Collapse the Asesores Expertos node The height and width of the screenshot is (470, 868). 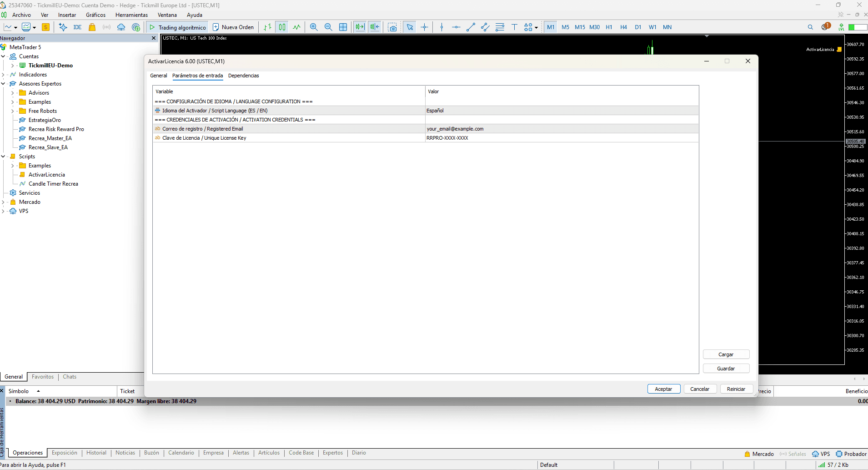[x=3, y=84]
